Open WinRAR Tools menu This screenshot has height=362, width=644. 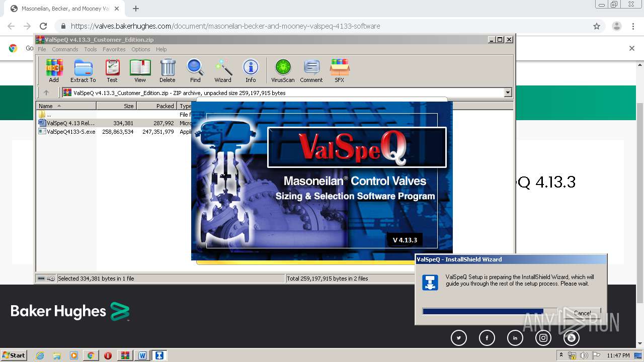(91, 49)
